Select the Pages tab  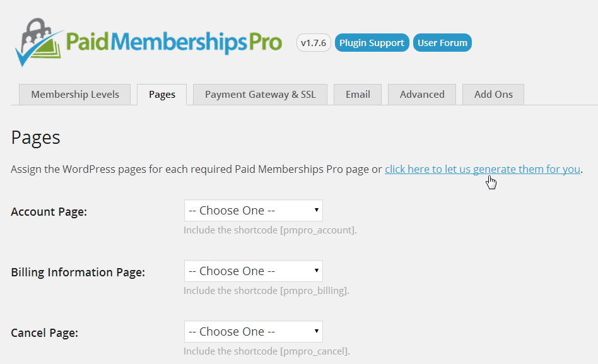(x=161, y=94)
